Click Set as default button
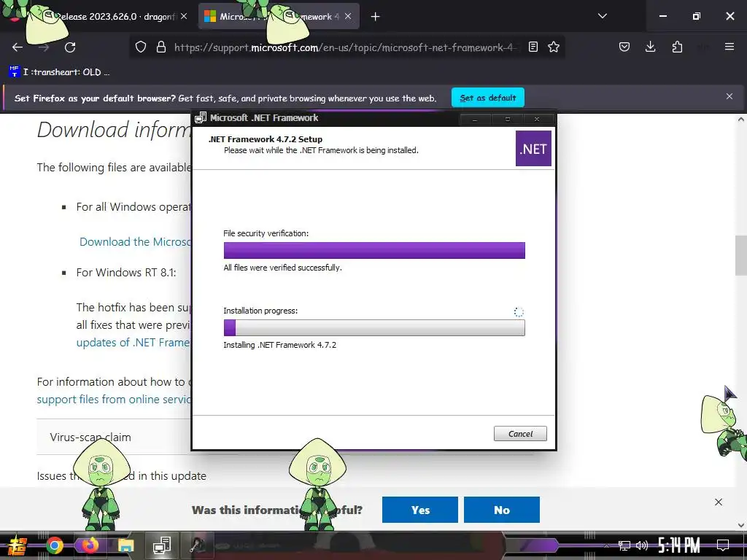 pos(488,98)
